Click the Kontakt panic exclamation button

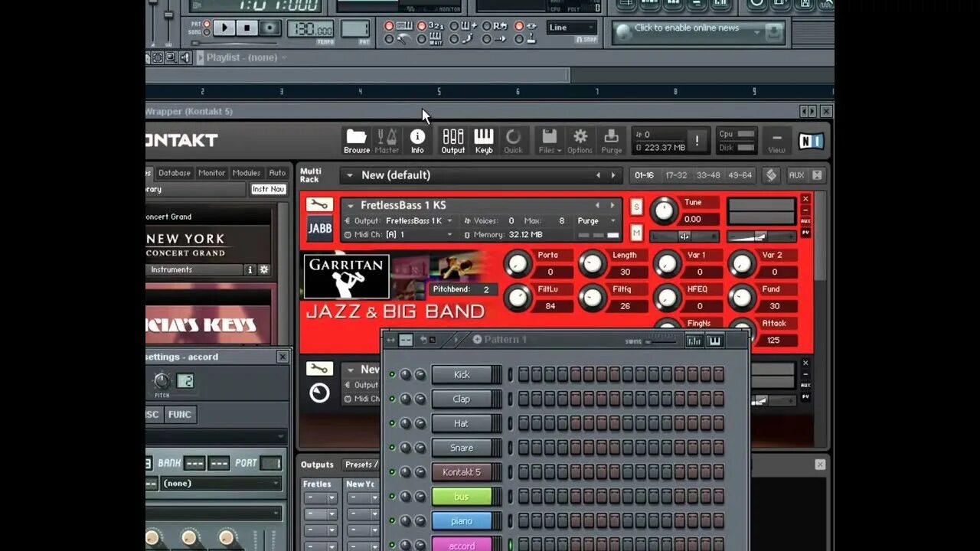(697, 141)
